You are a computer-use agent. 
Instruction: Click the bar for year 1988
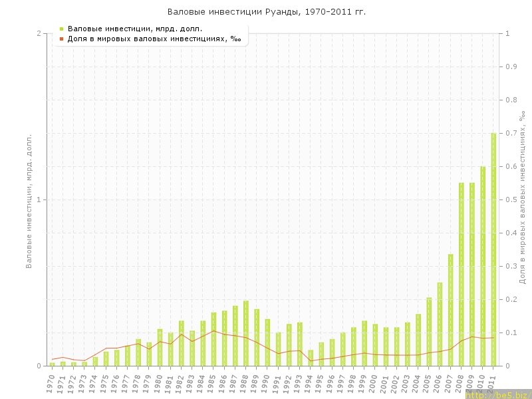pos(245,333)
